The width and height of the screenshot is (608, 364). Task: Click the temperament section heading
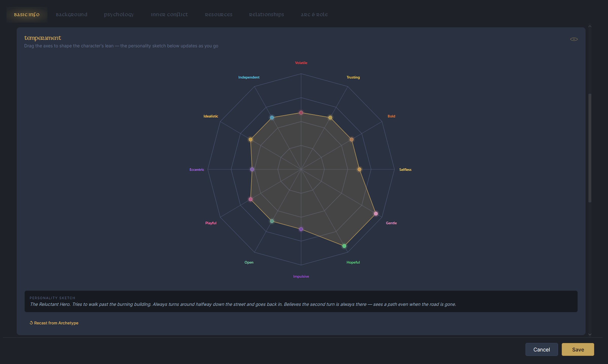pyautogui.click(x=43, y=38)
